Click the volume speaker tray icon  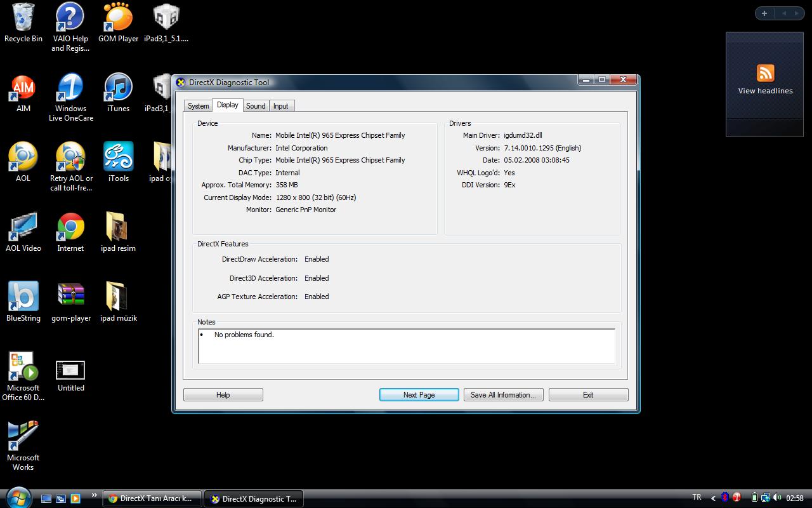[777, 498]
